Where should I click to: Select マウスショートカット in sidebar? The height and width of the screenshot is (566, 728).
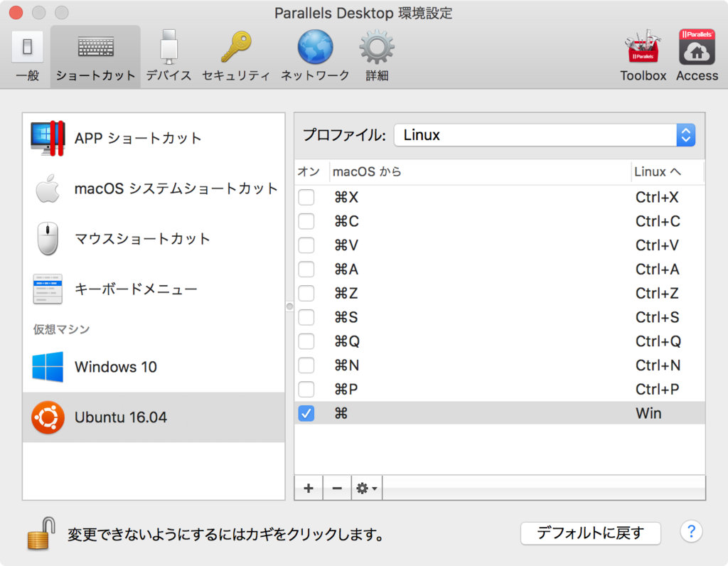[x=154, y=239]
